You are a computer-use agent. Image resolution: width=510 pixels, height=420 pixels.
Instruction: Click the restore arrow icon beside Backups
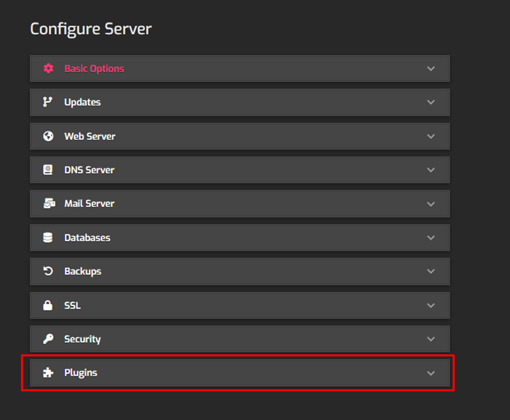48,271
